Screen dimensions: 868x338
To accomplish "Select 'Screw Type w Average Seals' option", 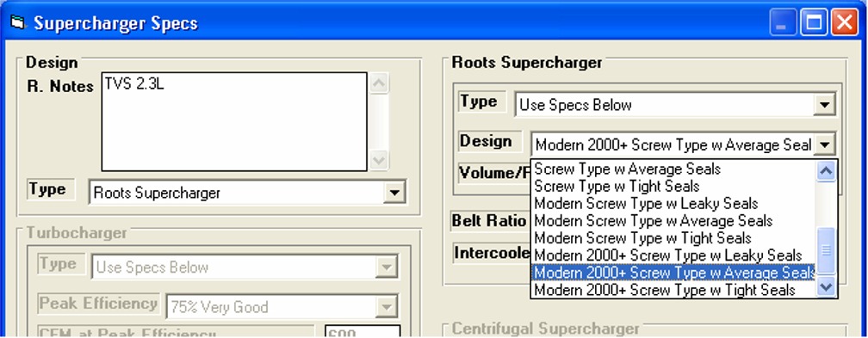I will point(673,169).
